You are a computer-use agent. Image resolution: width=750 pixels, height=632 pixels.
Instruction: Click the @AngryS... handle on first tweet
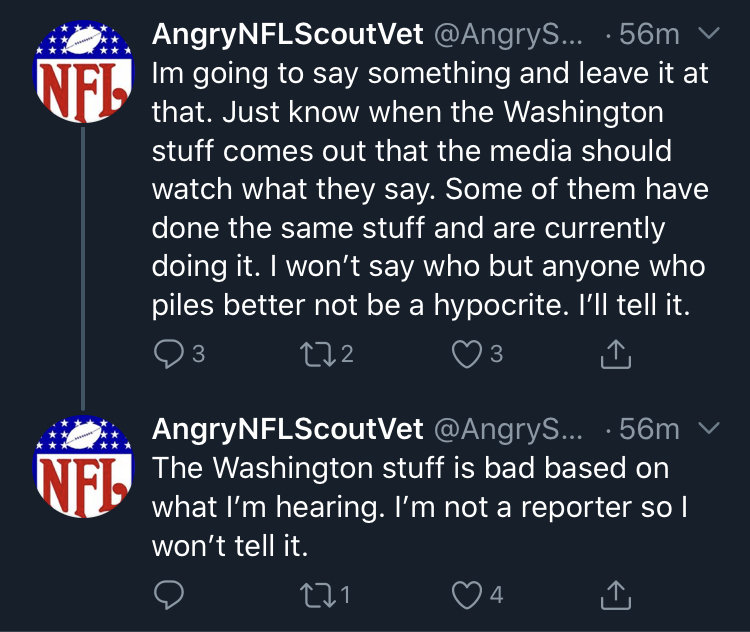[508, 35]
